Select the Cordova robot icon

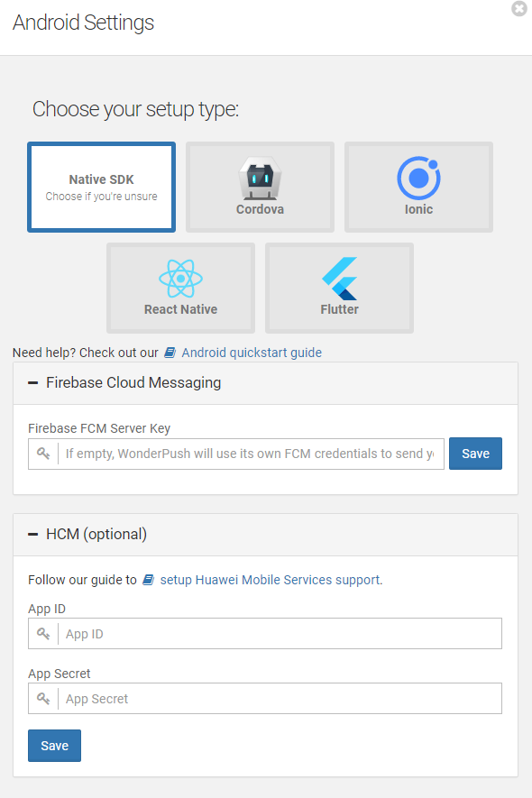click(260, 178)
